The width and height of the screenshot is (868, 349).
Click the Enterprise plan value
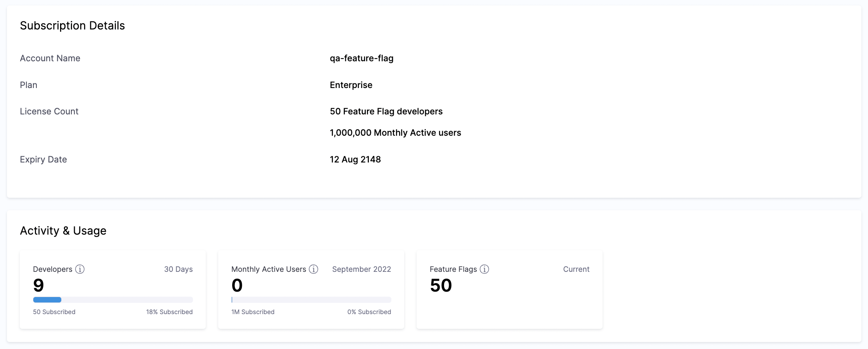351,85
